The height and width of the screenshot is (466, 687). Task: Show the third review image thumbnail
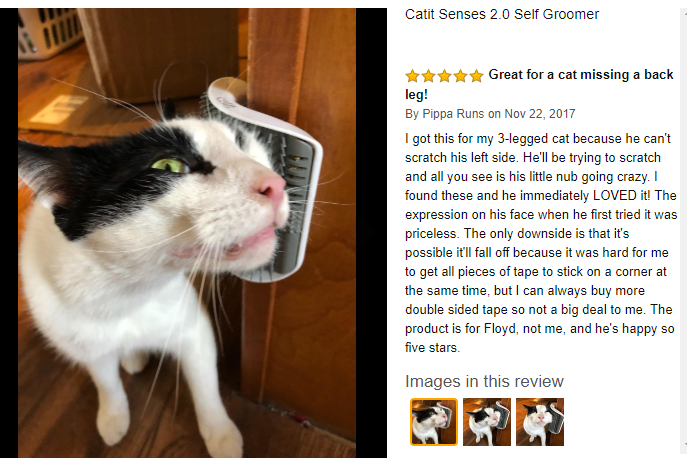(540, 422)
